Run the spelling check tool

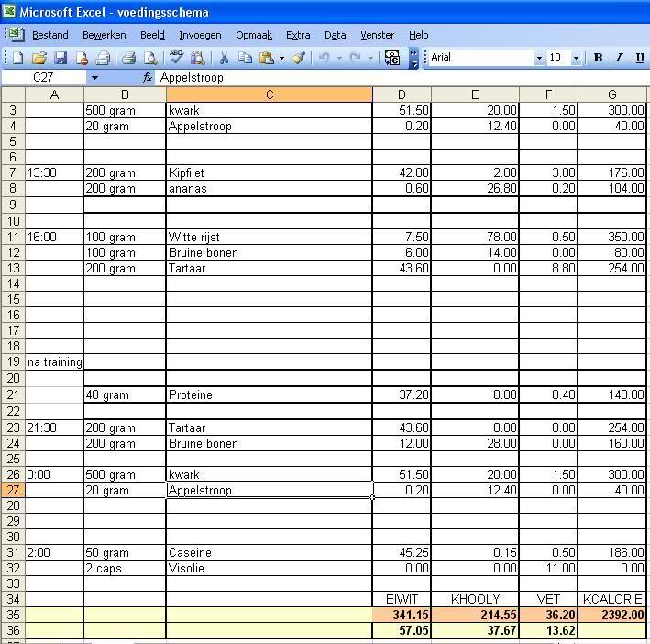[176, 58]
